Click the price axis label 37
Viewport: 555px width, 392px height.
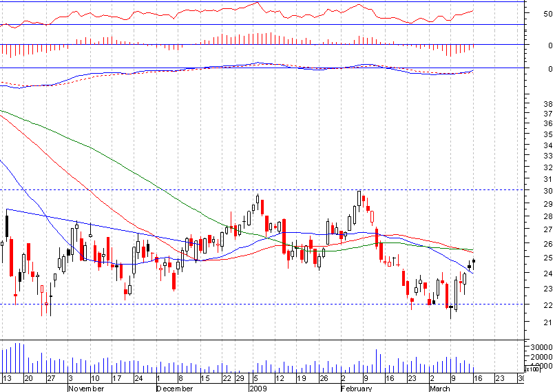point(548,114)
